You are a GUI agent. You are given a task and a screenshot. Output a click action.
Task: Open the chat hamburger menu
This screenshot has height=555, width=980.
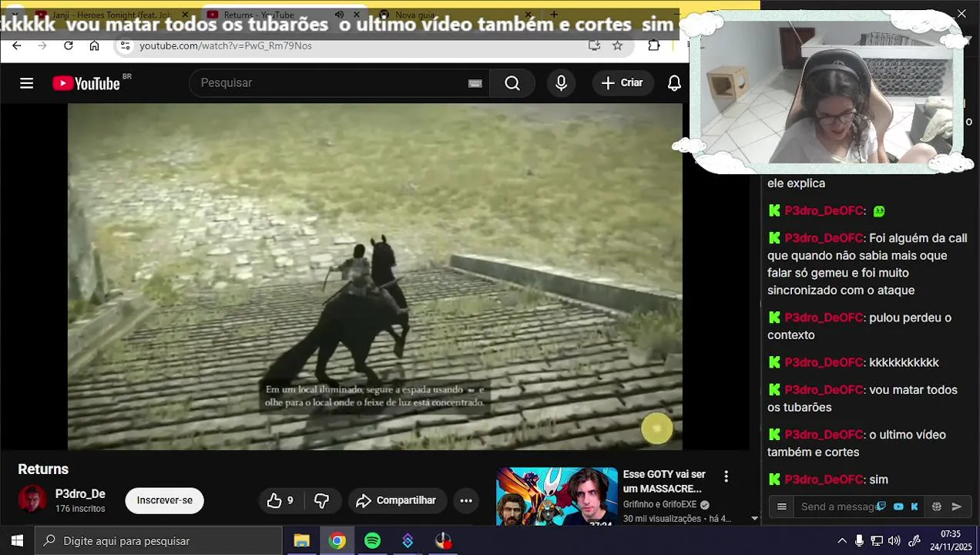pos(782,506)
